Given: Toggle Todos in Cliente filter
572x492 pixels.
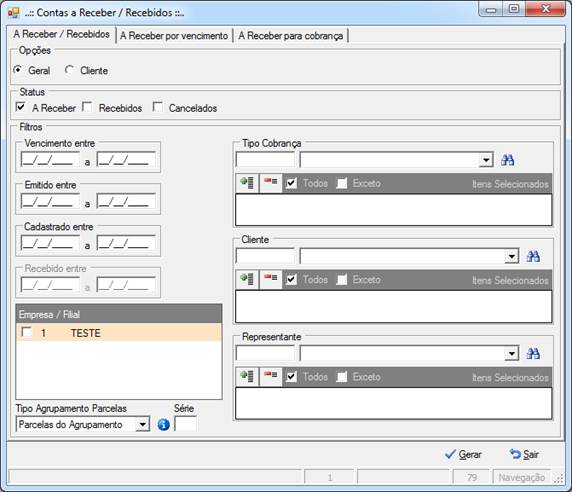Looking at the screenshot, I should tap(291, 280).
